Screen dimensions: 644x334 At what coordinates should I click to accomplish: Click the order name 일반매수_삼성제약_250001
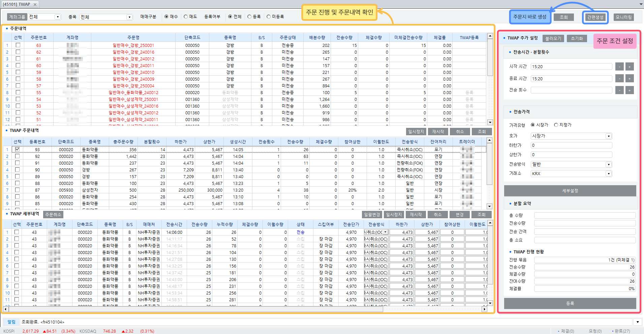133,100
